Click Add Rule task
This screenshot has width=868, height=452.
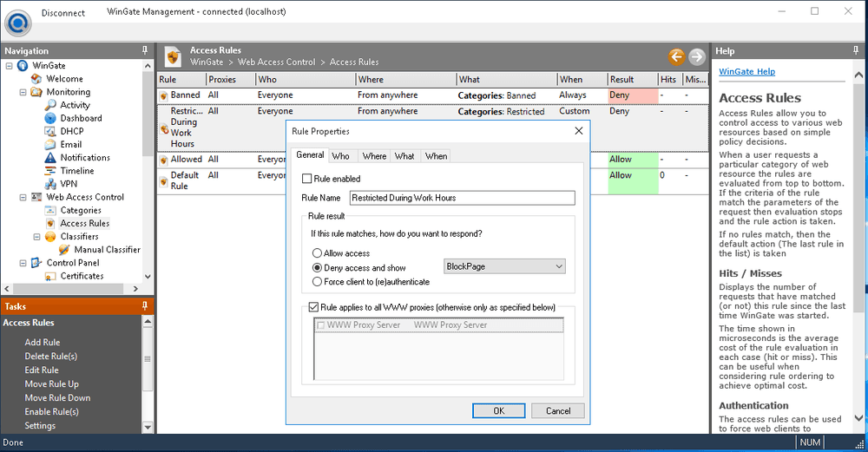tap(42, 343)
